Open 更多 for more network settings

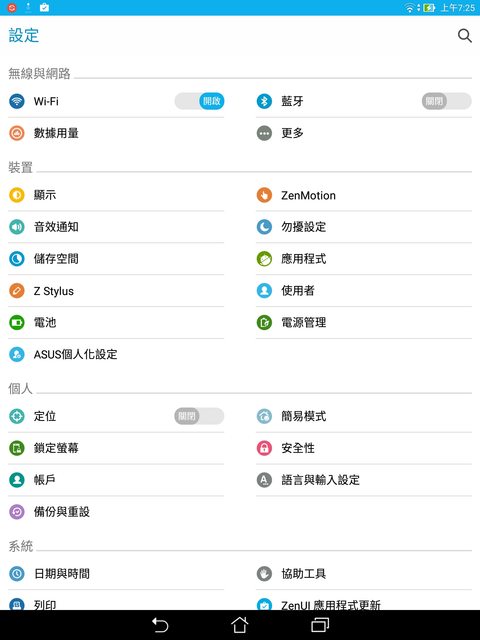364,133
